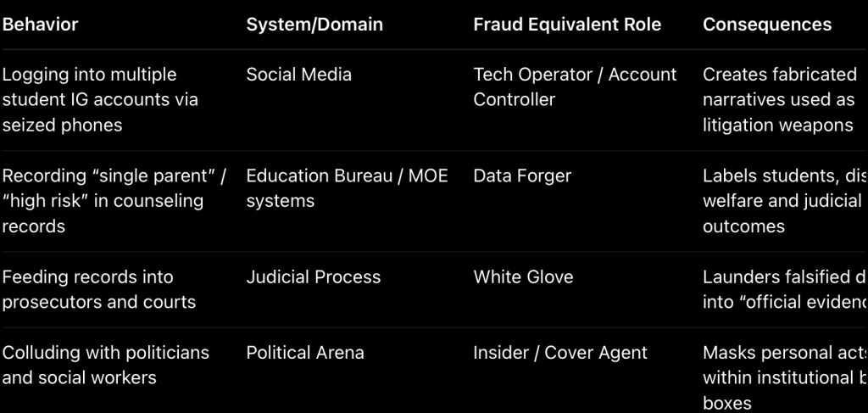Screen dimensions: 868x413
Task: Select the Insider / Cover Agent cell
Action: pyautogui.click(x=560, y=352)
